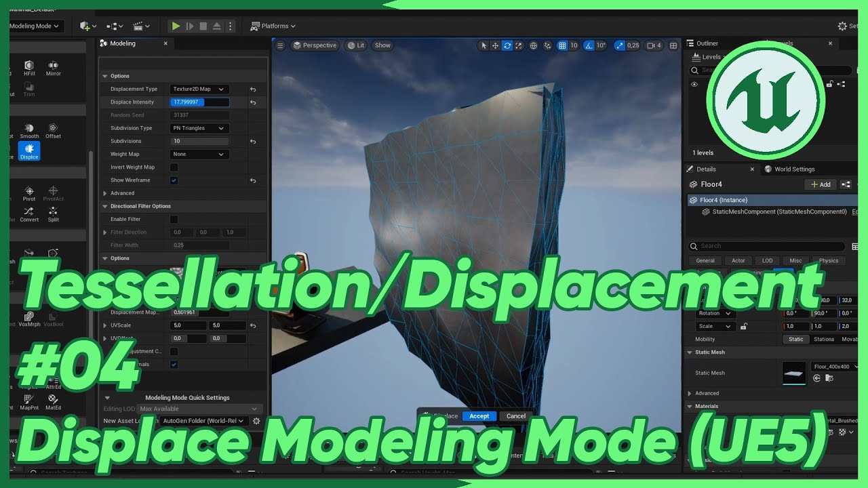
Task: Open Weight Map dropdown
Action: pos(199,154)
